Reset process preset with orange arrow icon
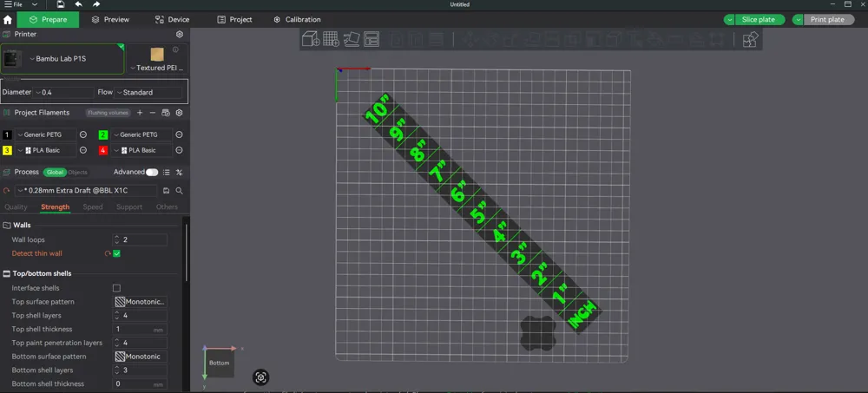Image resolution: width=868 pixels, height=393 pixels. click(x=7, y=190)
